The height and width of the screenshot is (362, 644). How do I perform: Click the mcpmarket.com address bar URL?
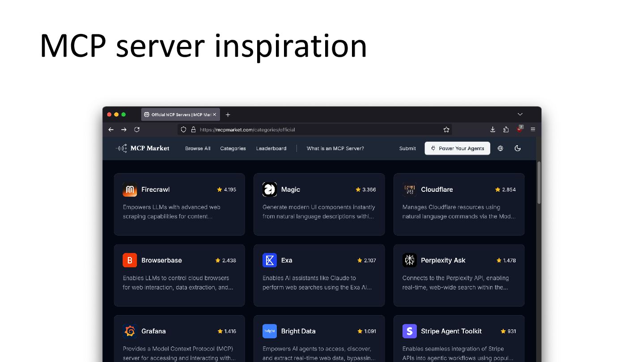tap(247, 130)
